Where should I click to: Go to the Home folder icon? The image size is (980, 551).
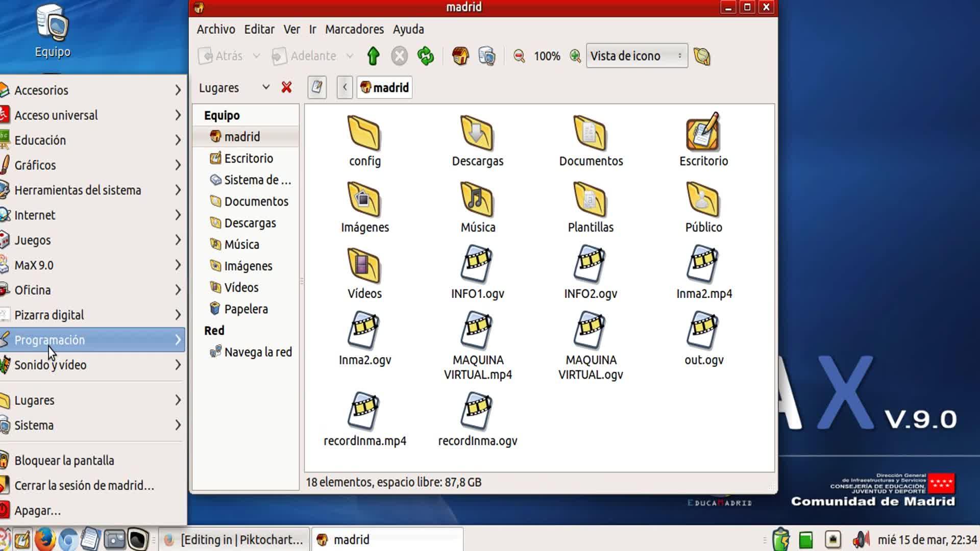[x=460, y=56]
